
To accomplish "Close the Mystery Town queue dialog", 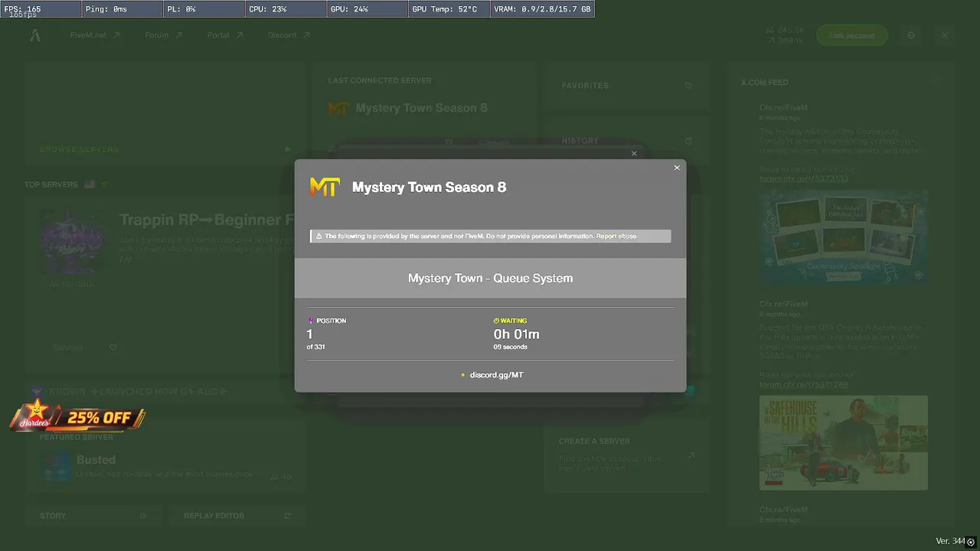I will [677, 168].
